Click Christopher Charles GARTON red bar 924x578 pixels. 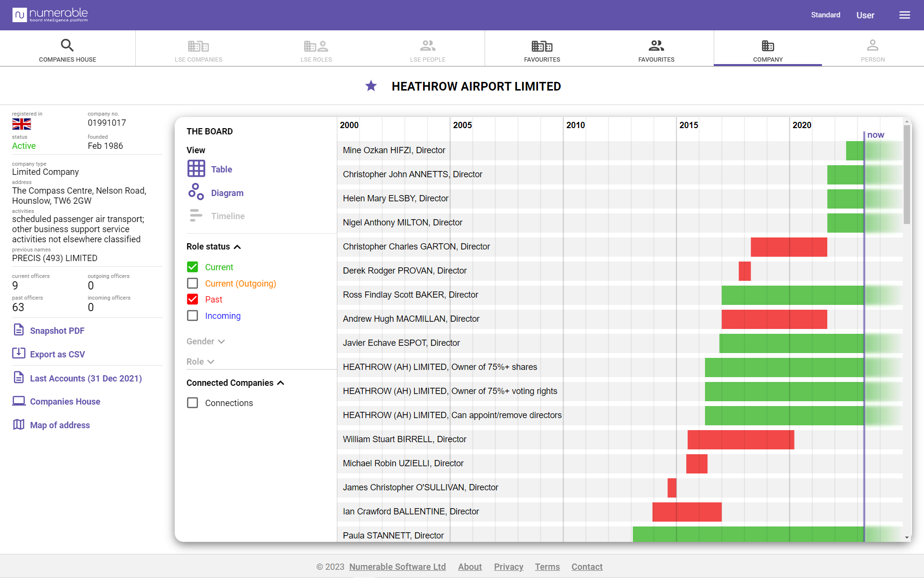click(x=789, y=247)
